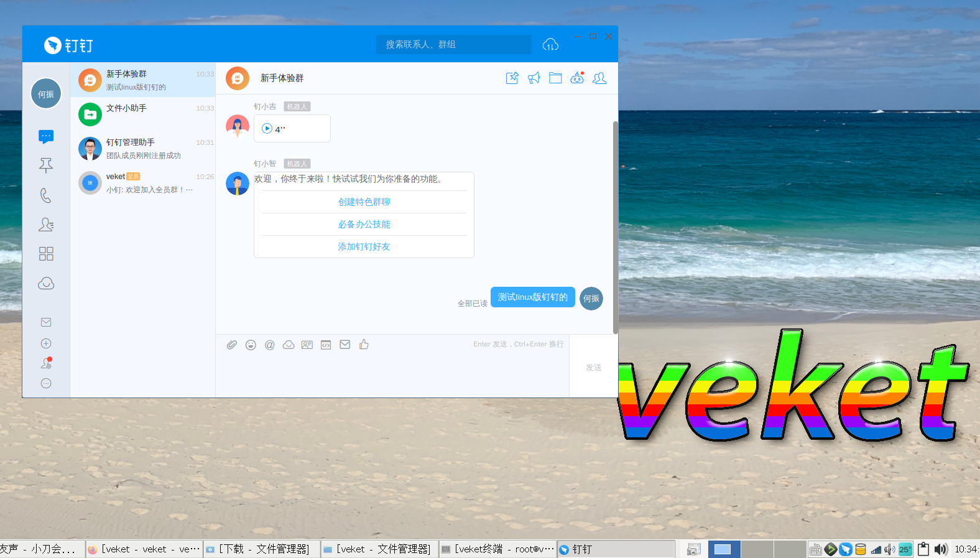Click the 新手体验群 chat header avatar

click(238, 78)
